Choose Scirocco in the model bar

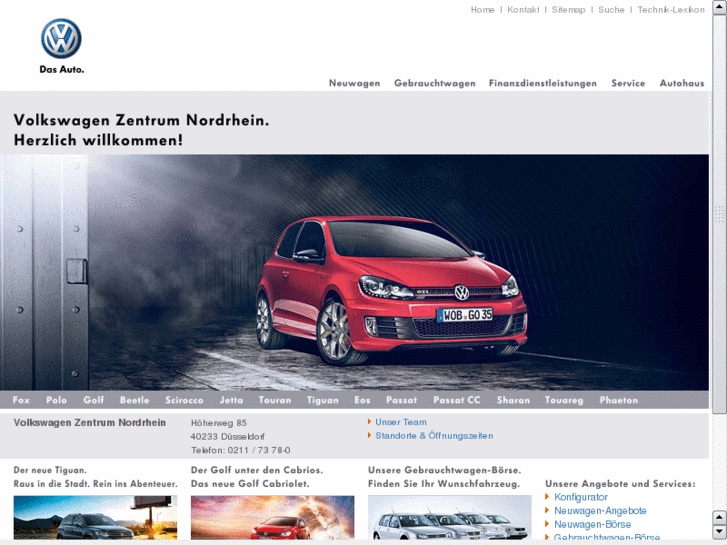(x=184, y=400)
